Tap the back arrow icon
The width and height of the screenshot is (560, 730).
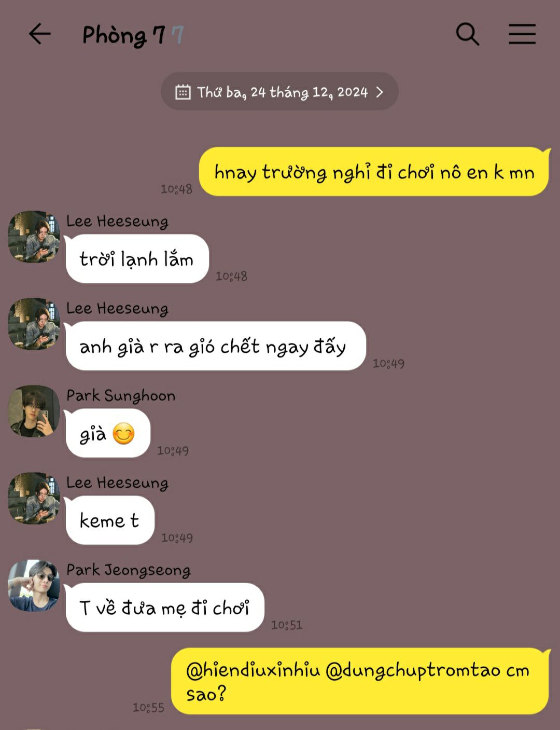[39, 34]
